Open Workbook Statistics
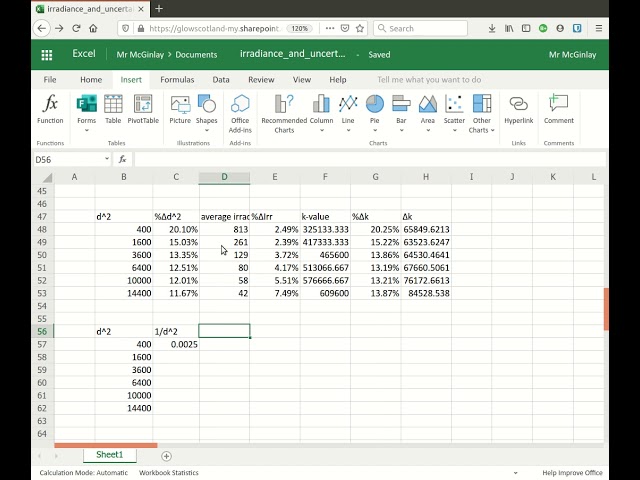640x480 pixels. pos(169,473)
